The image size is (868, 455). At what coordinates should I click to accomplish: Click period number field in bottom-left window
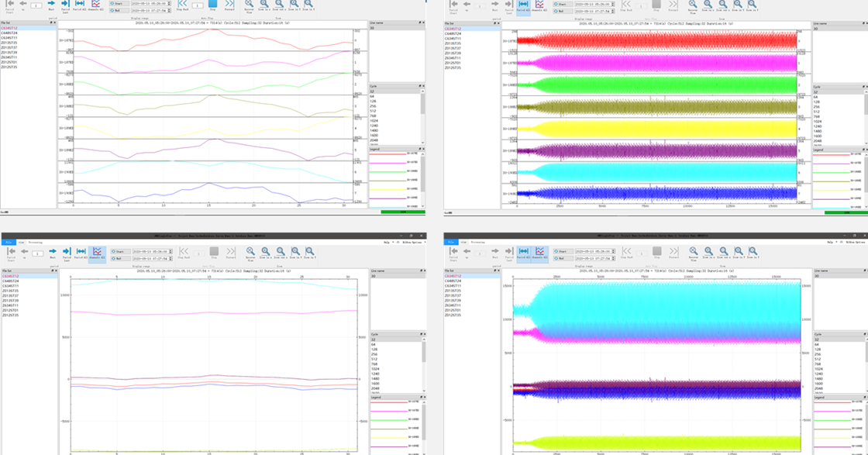(37, 253)
